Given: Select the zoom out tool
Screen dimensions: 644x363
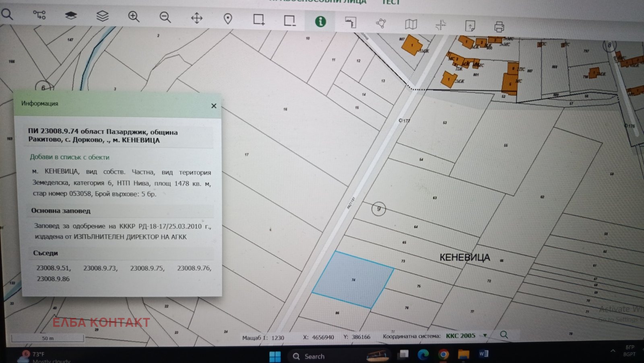Looking at the screenshot, I should click(x=165, y=17).
